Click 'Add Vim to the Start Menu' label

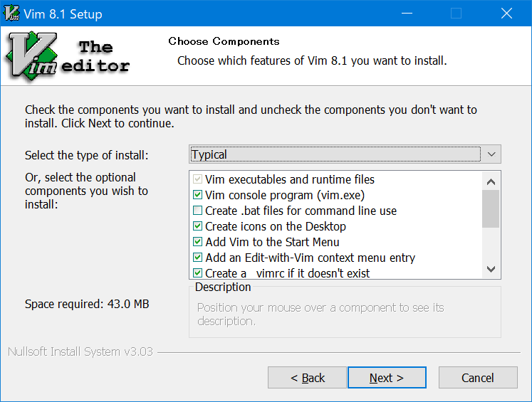tap(272, 242)
